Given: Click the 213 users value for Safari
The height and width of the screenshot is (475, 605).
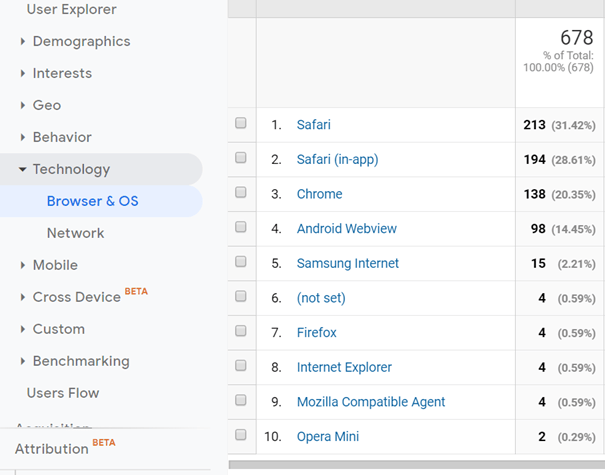Looking at the screenshot, I should [534, 125].
